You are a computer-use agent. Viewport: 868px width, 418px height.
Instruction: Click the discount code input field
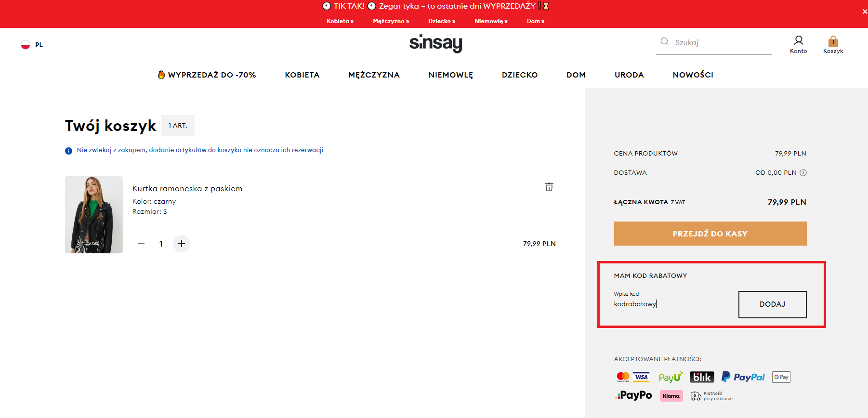point(673,304)
